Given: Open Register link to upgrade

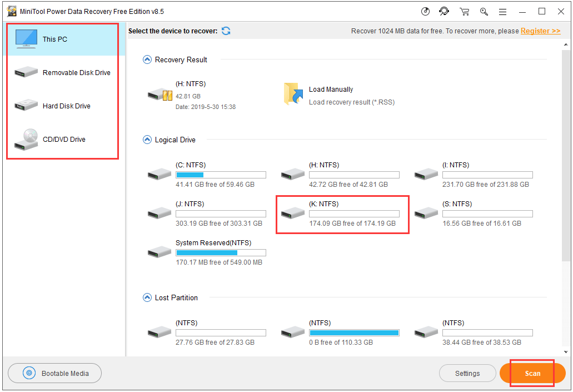Looking at the screenshot, I should [x=540, y=31].
